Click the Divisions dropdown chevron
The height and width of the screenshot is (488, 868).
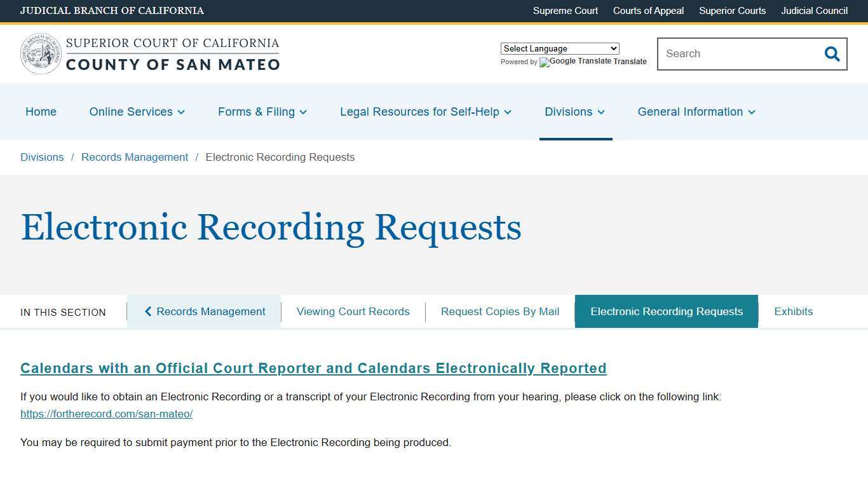point(601,112)
